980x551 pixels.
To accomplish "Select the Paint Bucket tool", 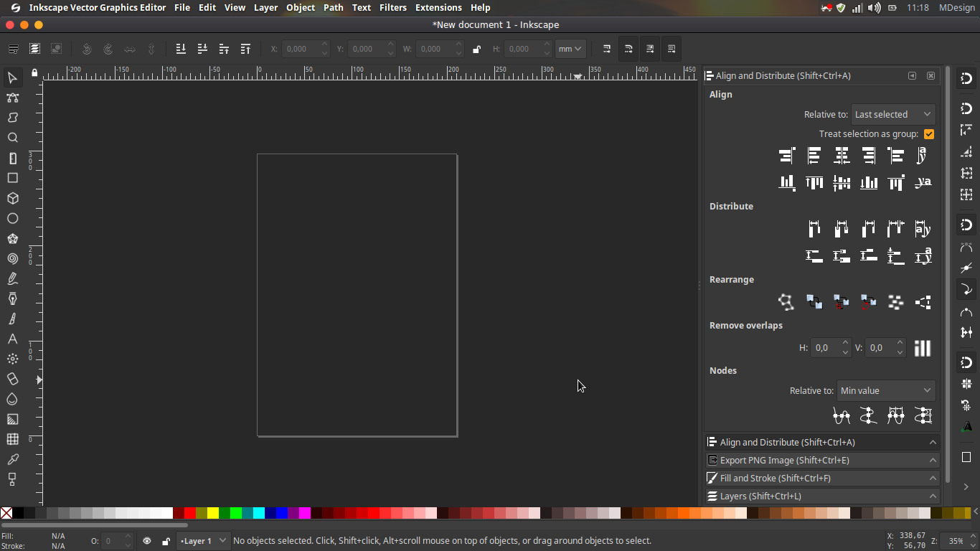I will (x=12, y=399).
